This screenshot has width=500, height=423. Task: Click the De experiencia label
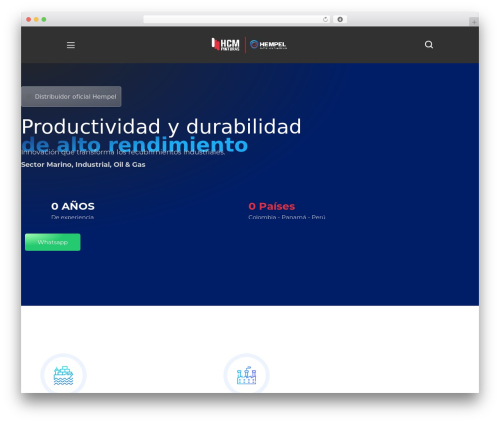(72, 217)
